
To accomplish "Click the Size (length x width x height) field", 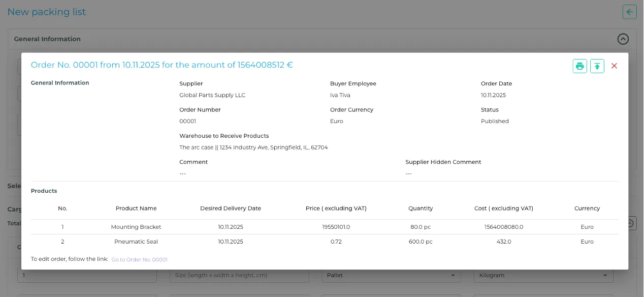I will (x=239, y=275).
